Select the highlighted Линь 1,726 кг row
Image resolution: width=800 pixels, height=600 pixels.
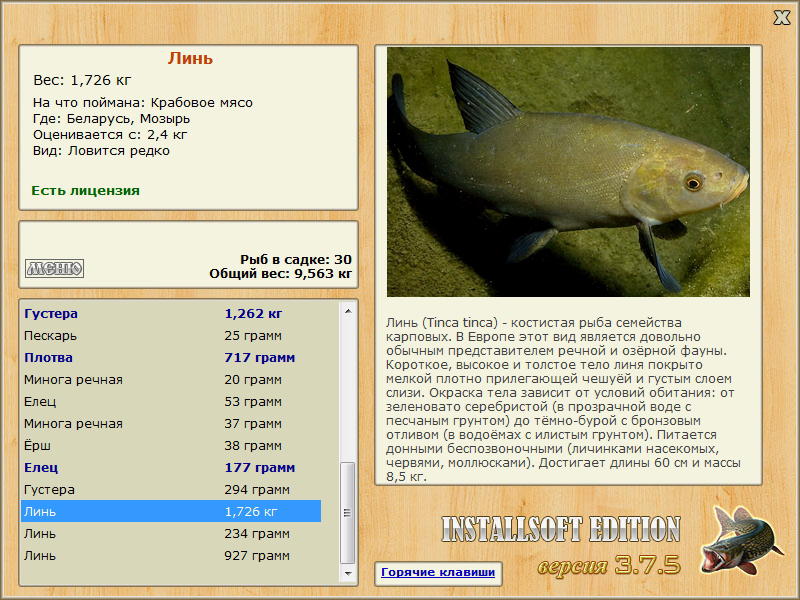(171, 511)
